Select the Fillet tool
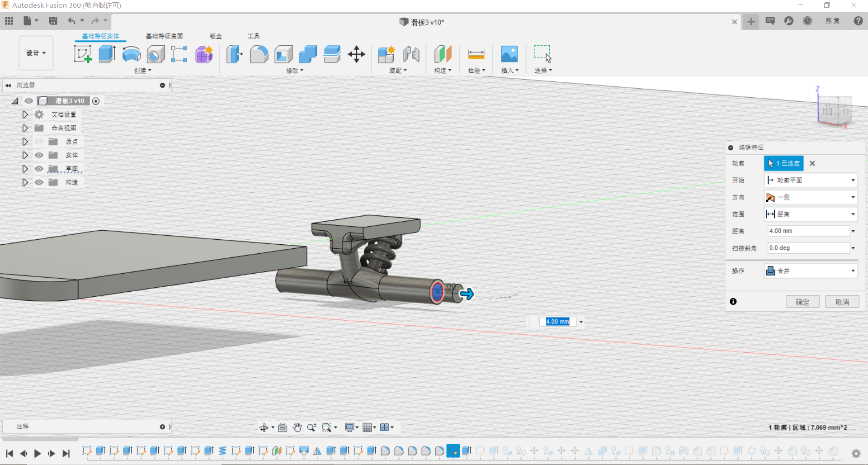This screenshot has width=868, height=465. 259,54
